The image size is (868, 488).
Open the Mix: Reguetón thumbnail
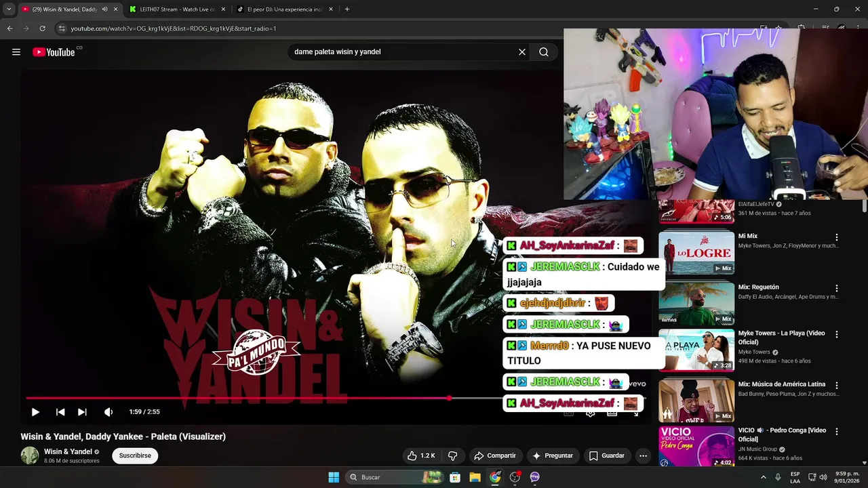pos(696,304)
